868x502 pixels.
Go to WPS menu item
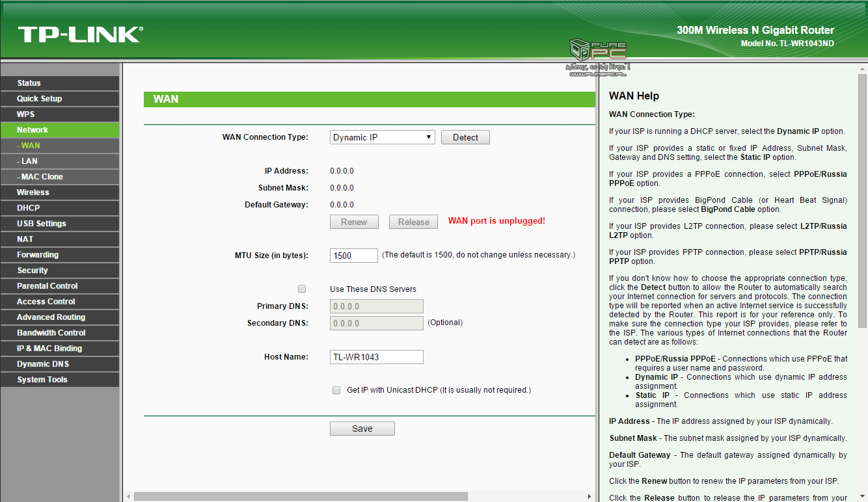pos(60,114)
